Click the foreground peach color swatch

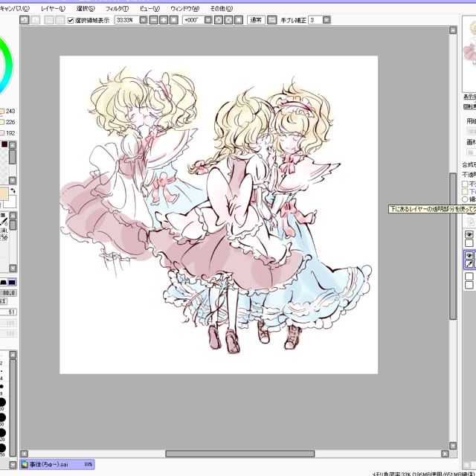[x=4, y=194]
